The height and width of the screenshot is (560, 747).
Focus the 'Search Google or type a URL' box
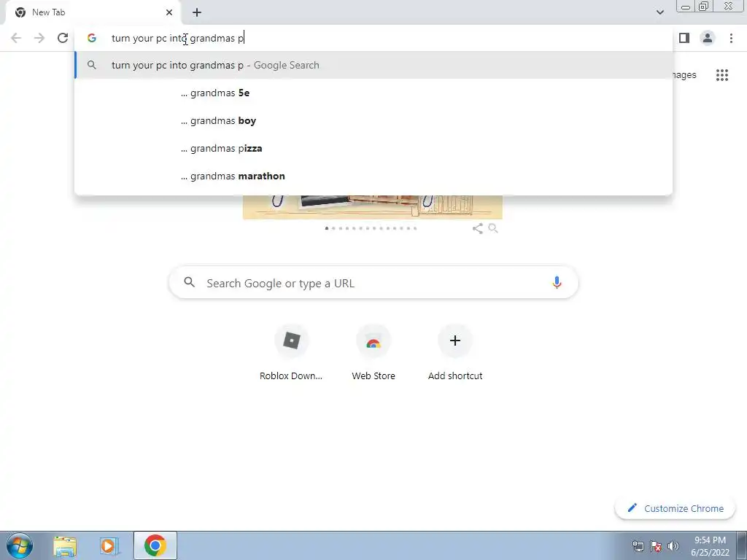[x=373, y=283]
